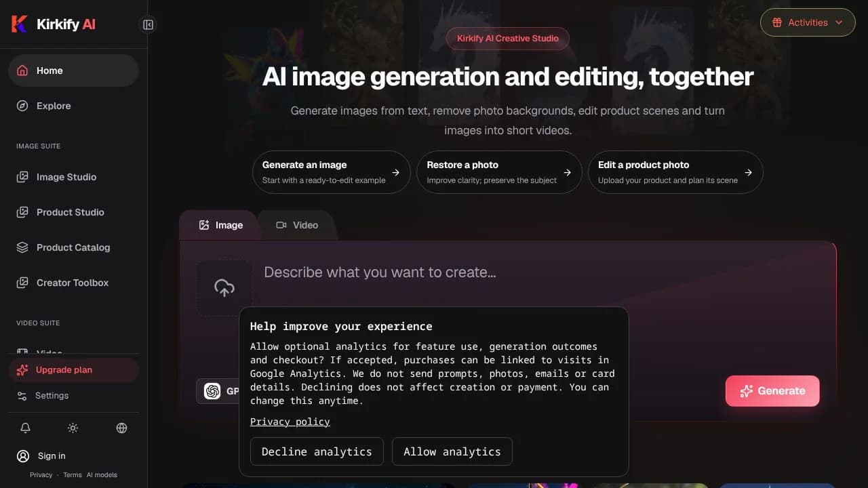
Task: Open the Privacy footer link
Action: coord(41,475)
